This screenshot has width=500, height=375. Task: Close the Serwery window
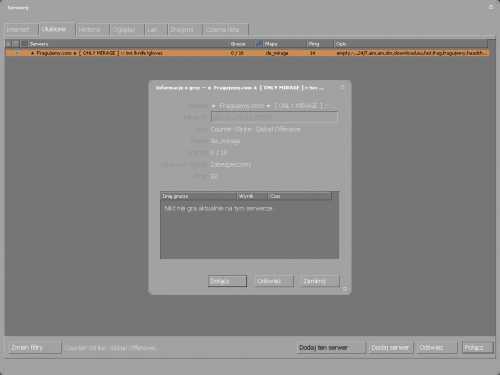(491, 7)
